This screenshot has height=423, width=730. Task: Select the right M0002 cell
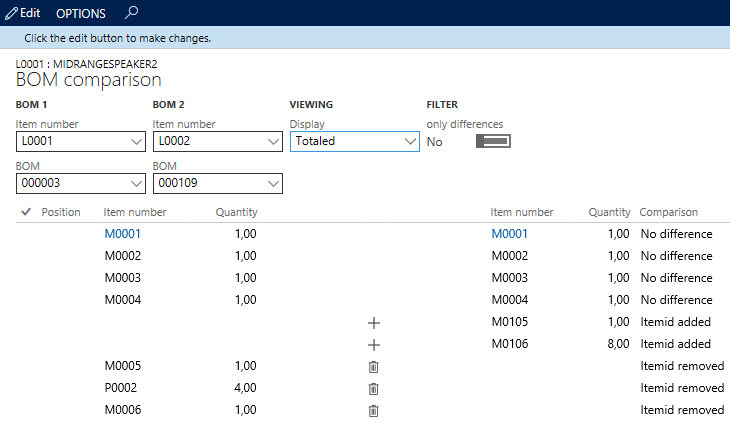tap(510, 255)
